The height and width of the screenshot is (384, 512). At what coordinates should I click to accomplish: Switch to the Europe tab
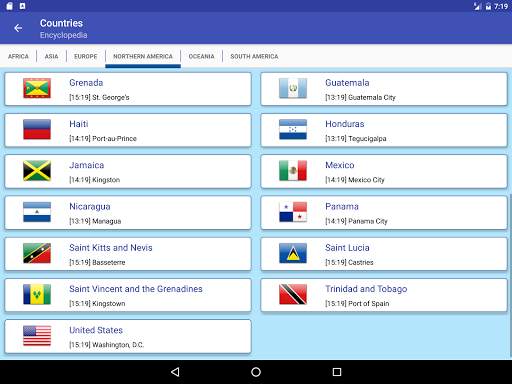tap(86, 56)
